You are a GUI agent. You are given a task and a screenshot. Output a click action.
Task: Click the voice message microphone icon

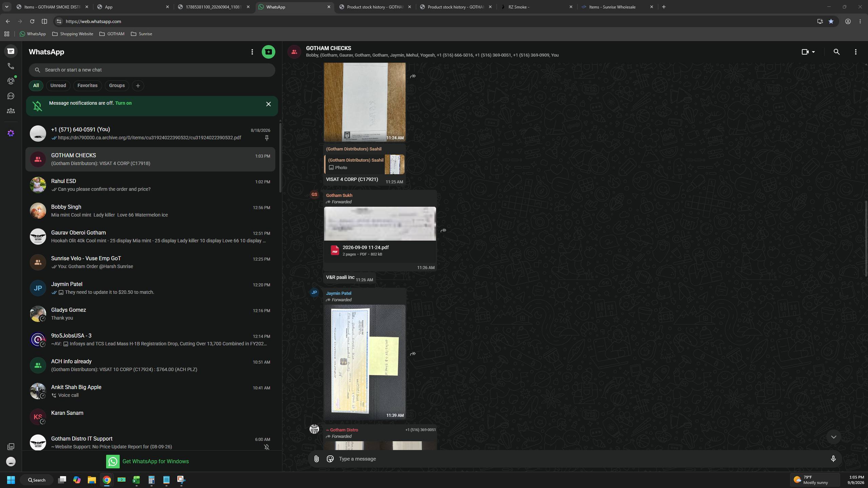tap(833, 459)
